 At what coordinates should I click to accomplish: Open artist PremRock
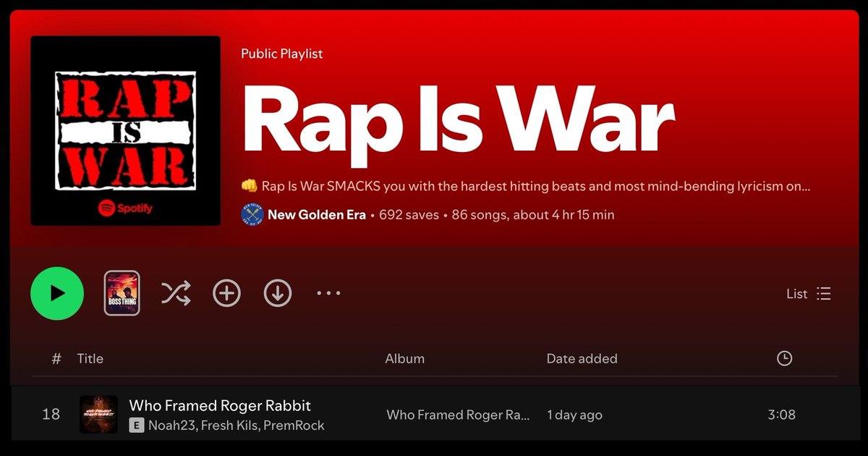click(294, 426)
